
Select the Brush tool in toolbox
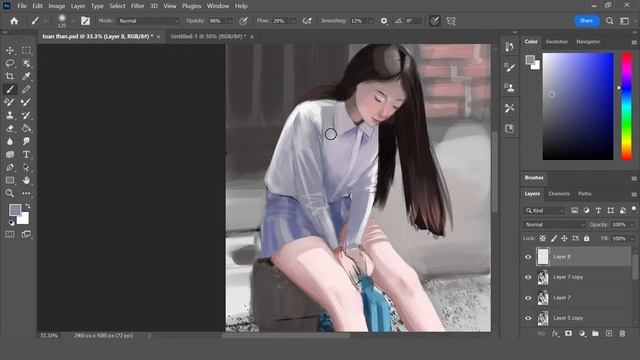click(10, 89)
